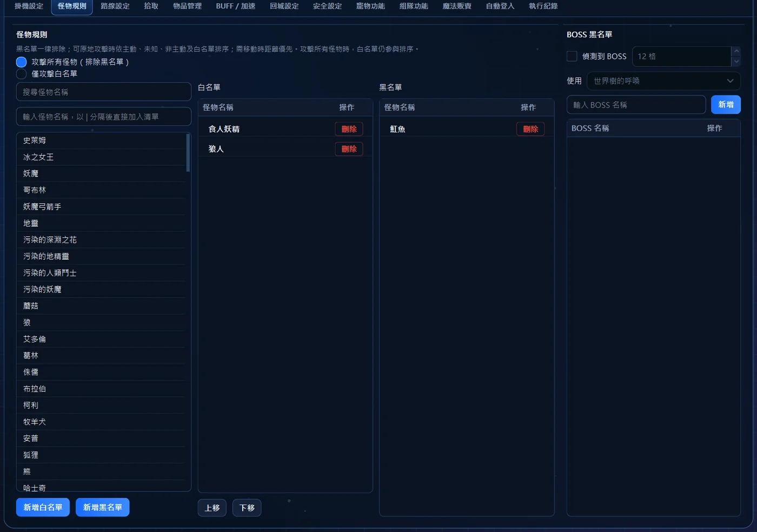Increase the BOSS detection range stepper

tap(736, 51)
